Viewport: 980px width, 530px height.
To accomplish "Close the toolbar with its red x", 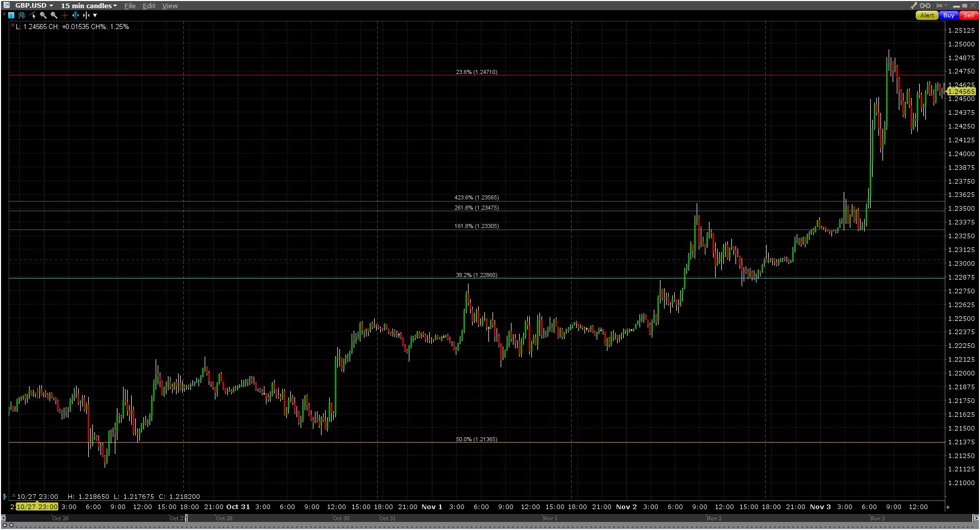I will (4, 14).
